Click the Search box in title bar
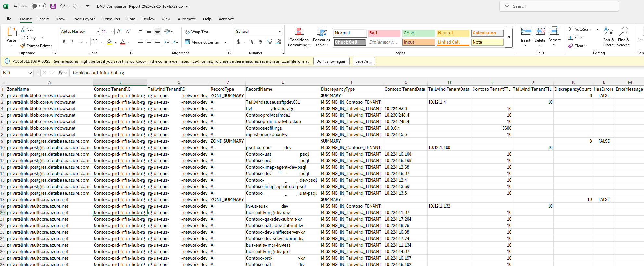The image size is (644, 266). pyautogui.click(x=559, y=6)
